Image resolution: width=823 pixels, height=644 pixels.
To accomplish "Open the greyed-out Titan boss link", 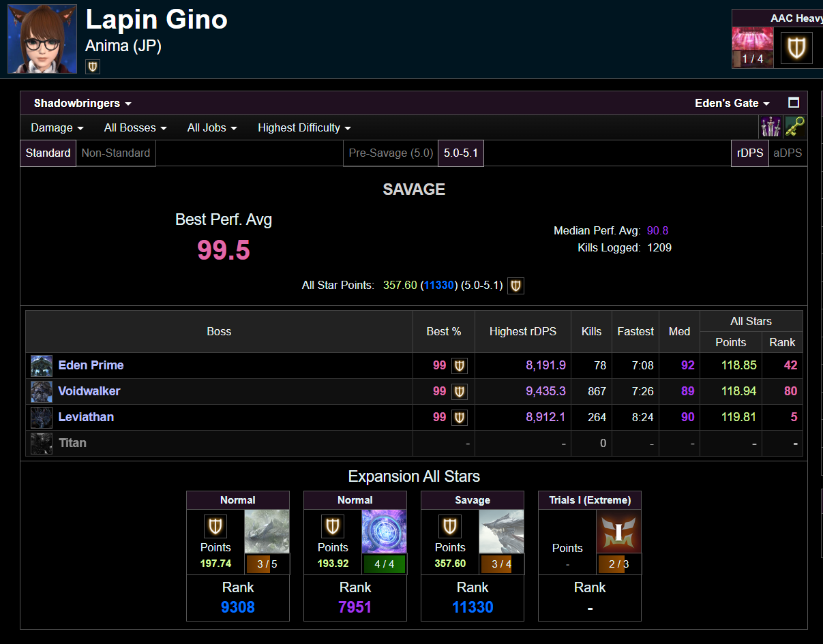I will coord(72,443).
